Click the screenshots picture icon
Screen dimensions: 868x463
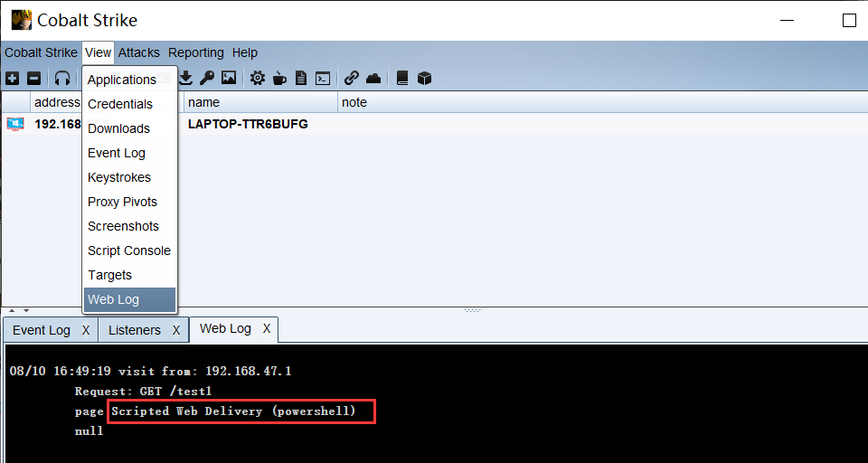(229, 79)
